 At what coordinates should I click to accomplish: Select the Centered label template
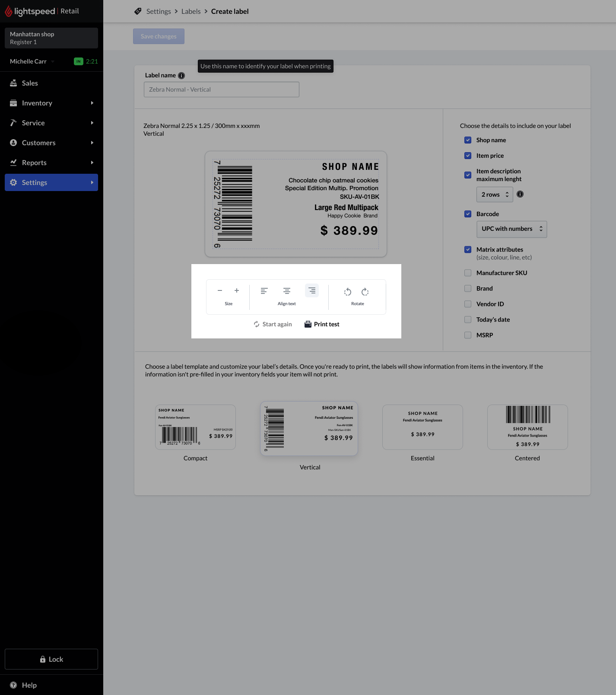point(527,427)
